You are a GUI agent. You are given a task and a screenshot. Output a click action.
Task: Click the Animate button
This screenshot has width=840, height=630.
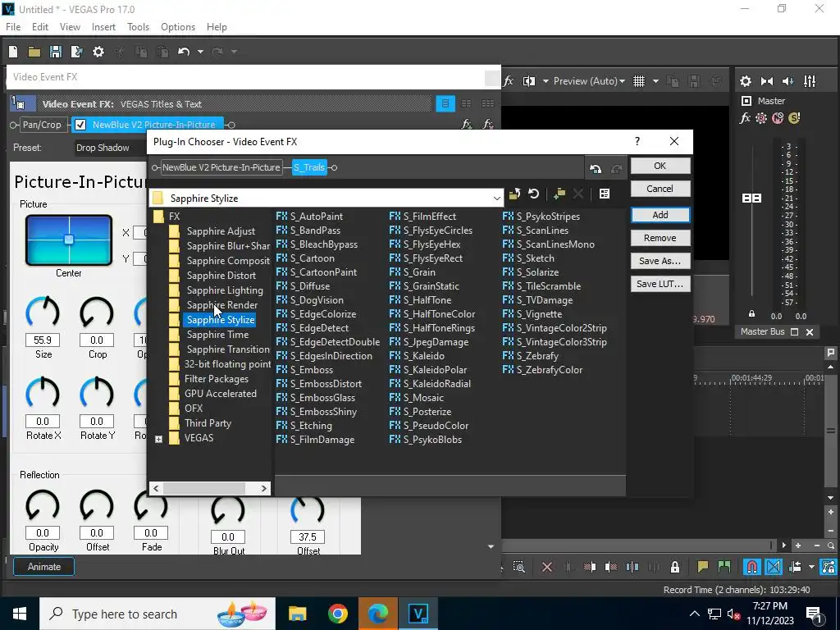[x=44, y=567]
